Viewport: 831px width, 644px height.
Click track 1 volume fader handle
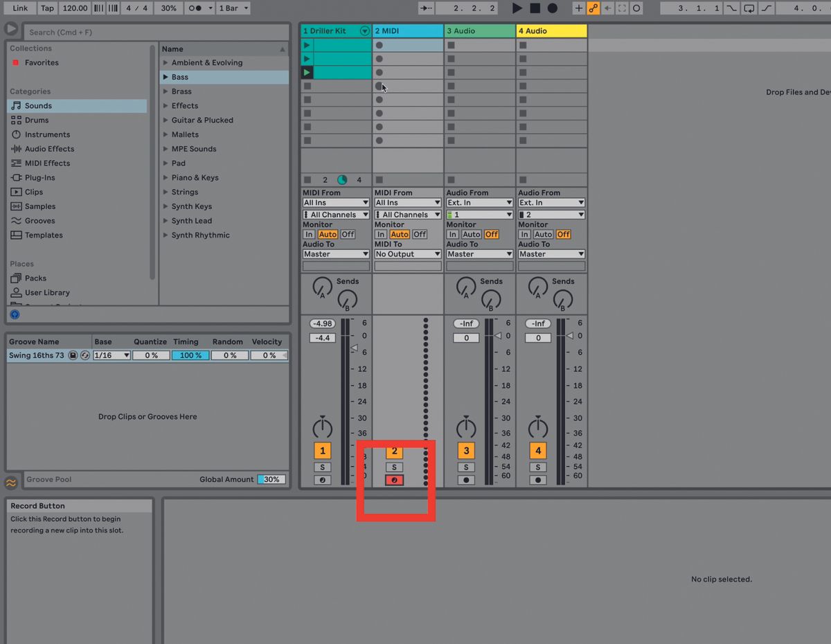(x=354, y=347)
